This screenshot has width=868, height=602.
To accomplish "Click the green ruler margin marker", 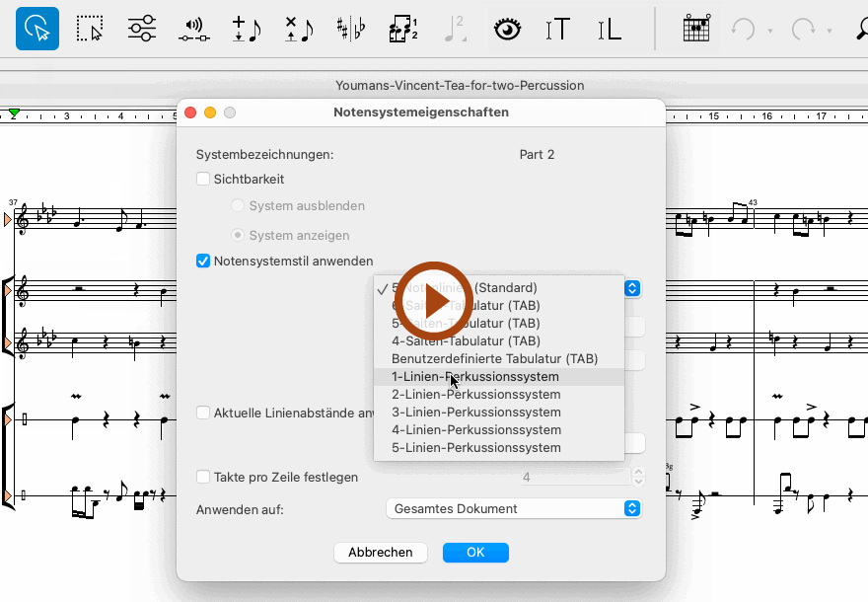I will point(14,114).
